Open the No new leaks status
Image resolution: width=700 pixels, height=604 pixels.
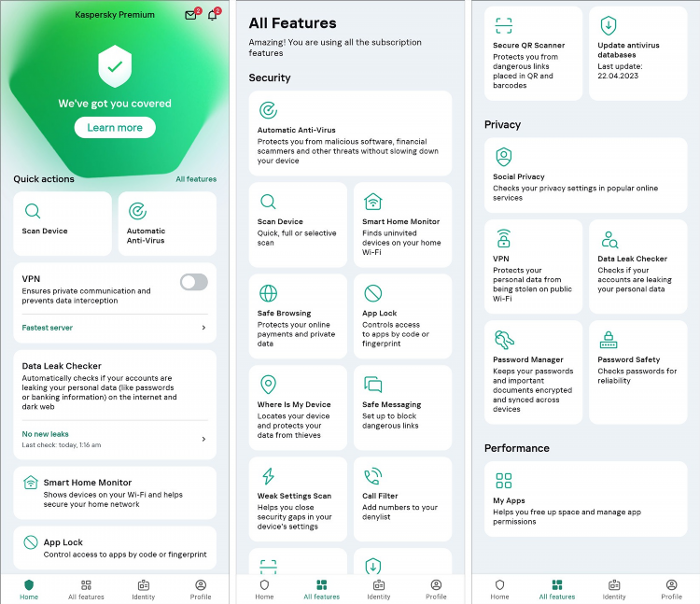[x=45, y=434]
